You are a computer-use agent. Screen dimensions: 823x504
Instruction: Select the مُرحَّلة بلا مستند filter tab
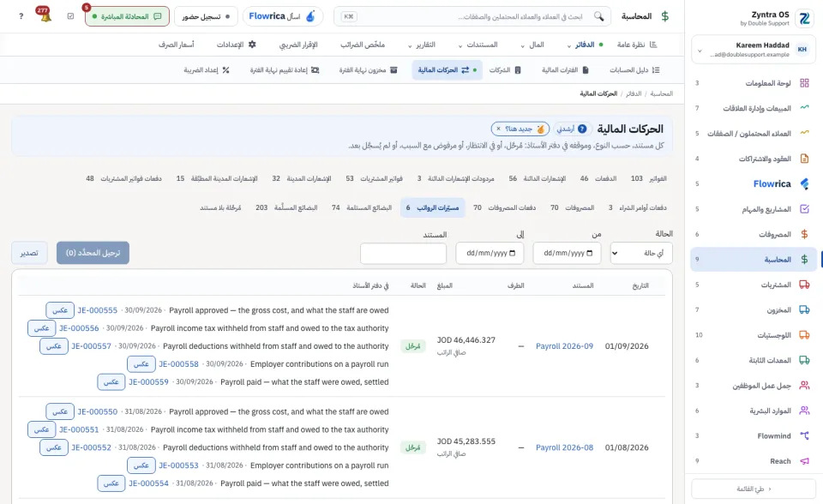220,207
